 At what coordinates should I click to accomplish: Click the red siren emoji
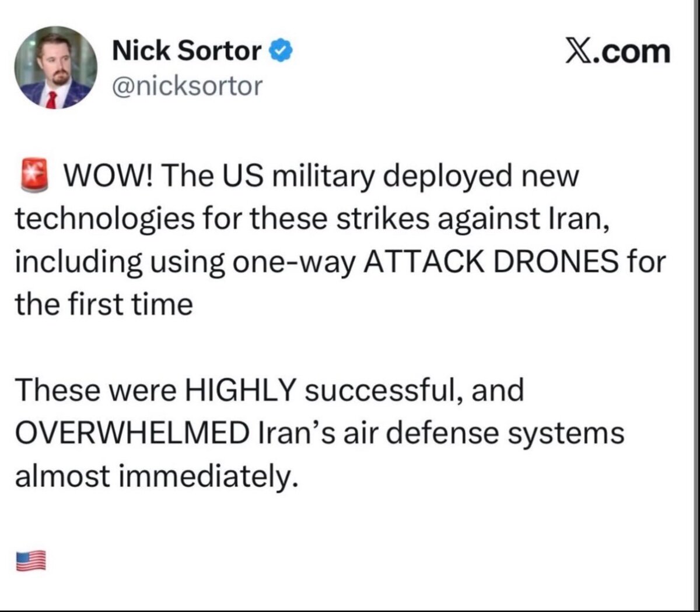(x=34, y=176)
